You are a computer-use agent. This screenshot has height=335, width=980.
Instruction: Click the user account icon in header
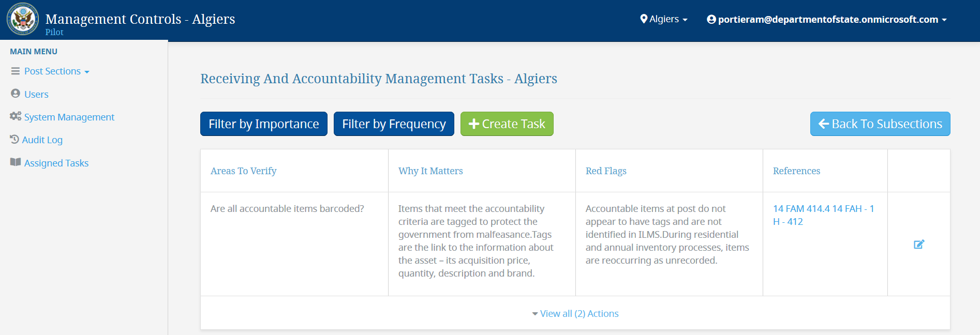(711, 19)
